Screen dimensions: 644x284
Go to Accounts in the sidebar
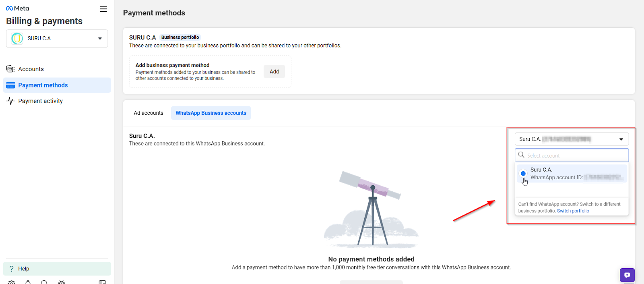point(57,69)
